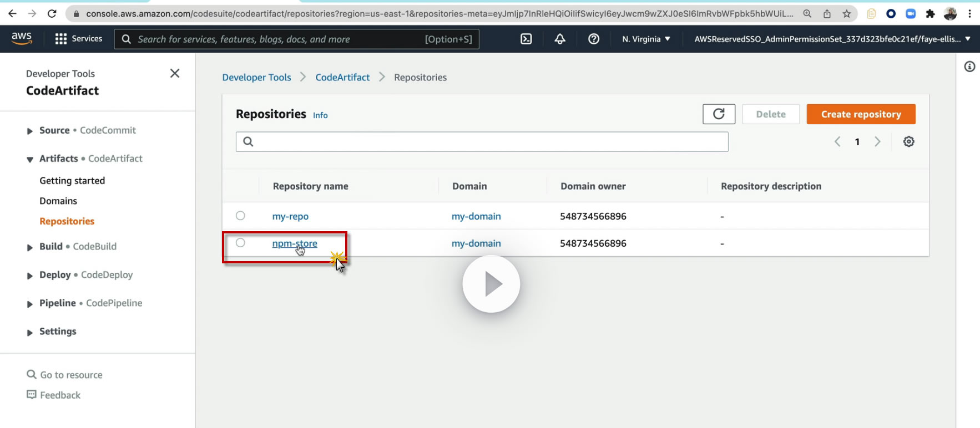The height and width of the screenshot is (428, 980).
Task: Close the Developer Tools side navigation
Action: (175, 73)
